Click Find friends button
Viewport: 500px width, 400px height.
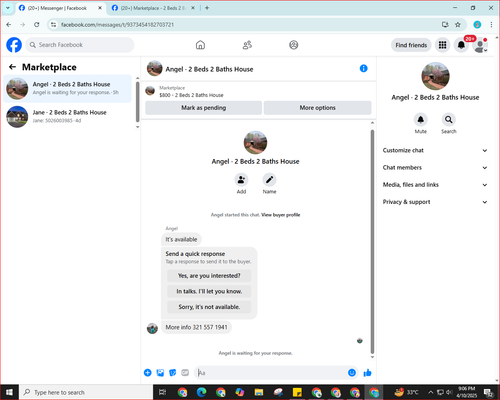pos(411,45)
